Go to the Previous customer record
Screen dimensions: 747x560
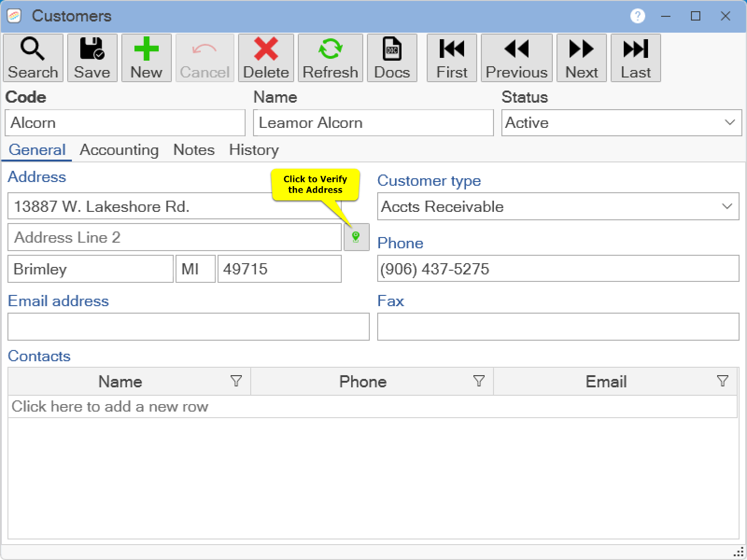[x=516, y=58]
